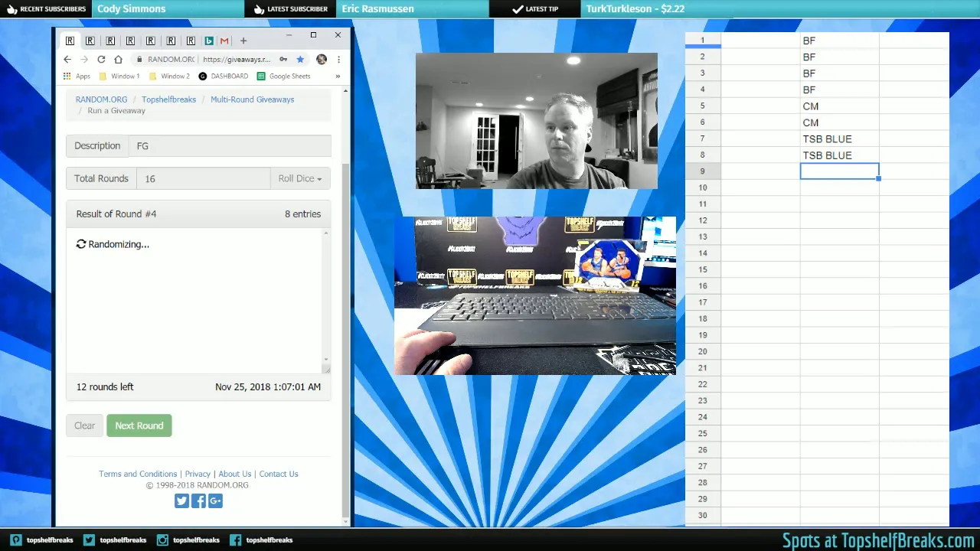980x551 pixels.
Task: Expand the Roll Dice dropdown
Action: click(300, 178)
